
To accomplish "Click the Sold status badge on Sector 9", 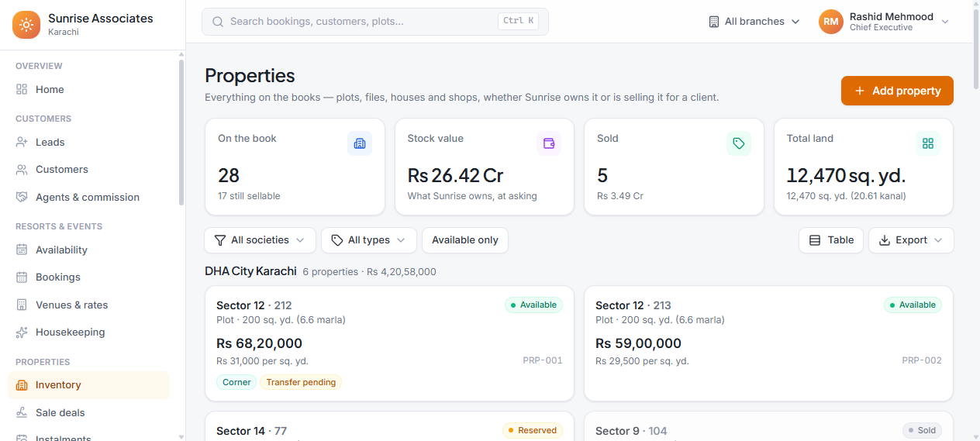I will tap(922, 430).
